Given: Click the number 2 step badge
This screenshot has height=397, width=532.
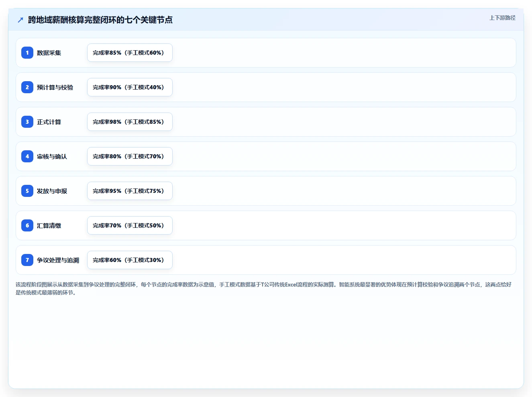Looking at the screenshot, I should 27,87.
